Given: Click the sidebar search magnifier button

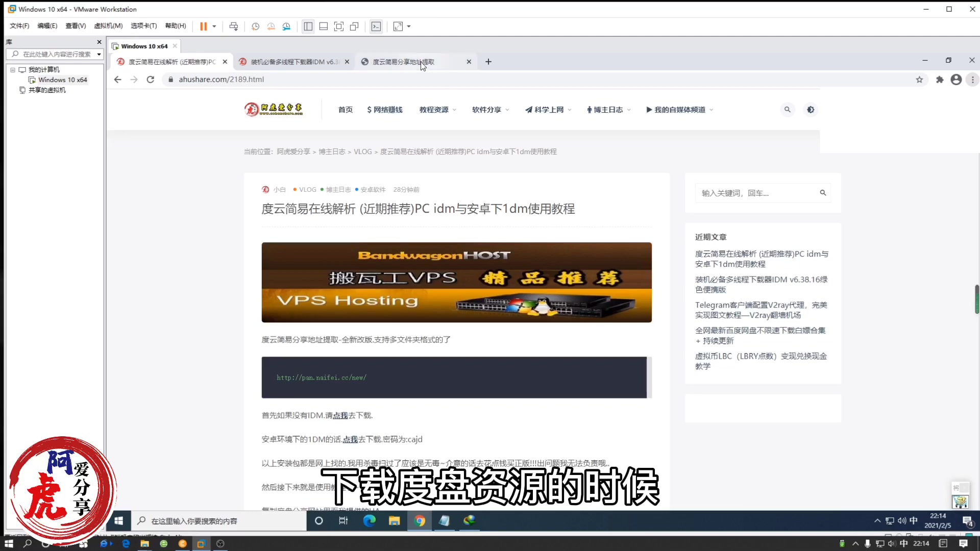Looking at the screenshot, I should click(x=823, y=193).
